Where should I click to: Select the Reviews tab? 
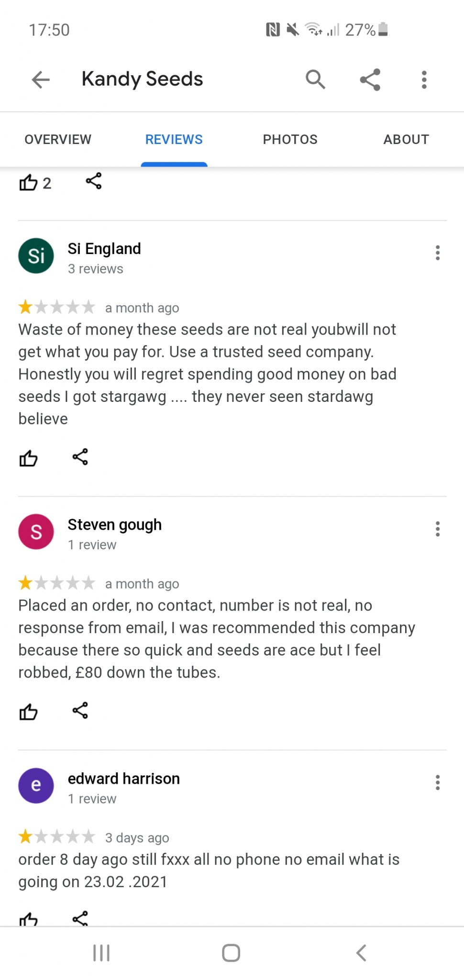[x=174, y=139]
